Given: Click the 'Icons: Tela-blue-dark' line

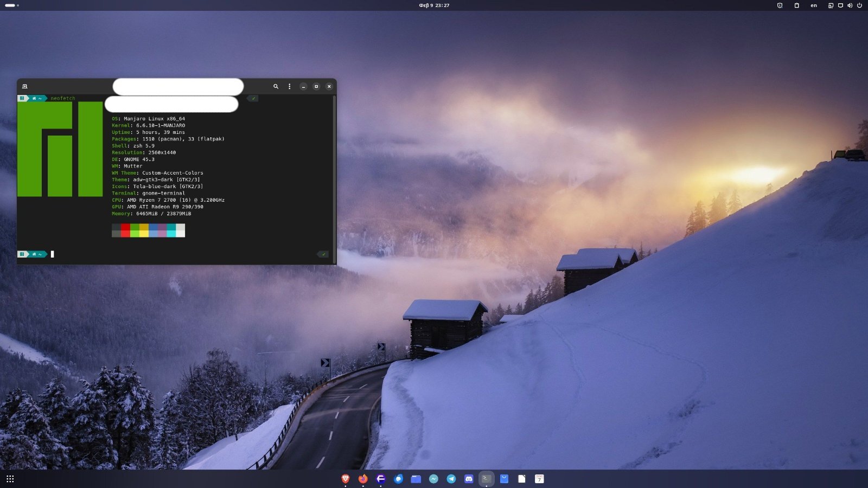Looking at the screenshot, I should [157, 187].
